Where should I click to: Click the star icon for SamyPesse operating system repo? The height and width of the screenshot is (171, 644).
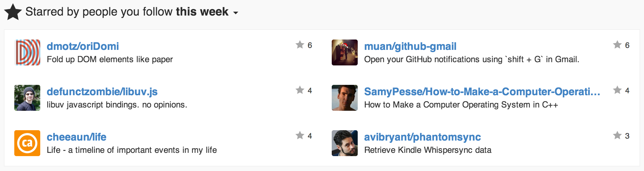(617, 90)
